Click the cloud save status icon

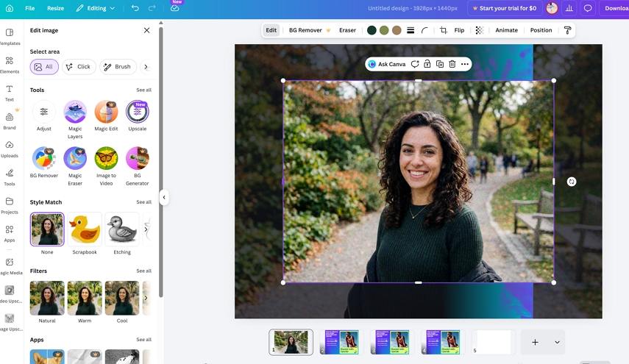pyautogui.click(x=174, y=8)
